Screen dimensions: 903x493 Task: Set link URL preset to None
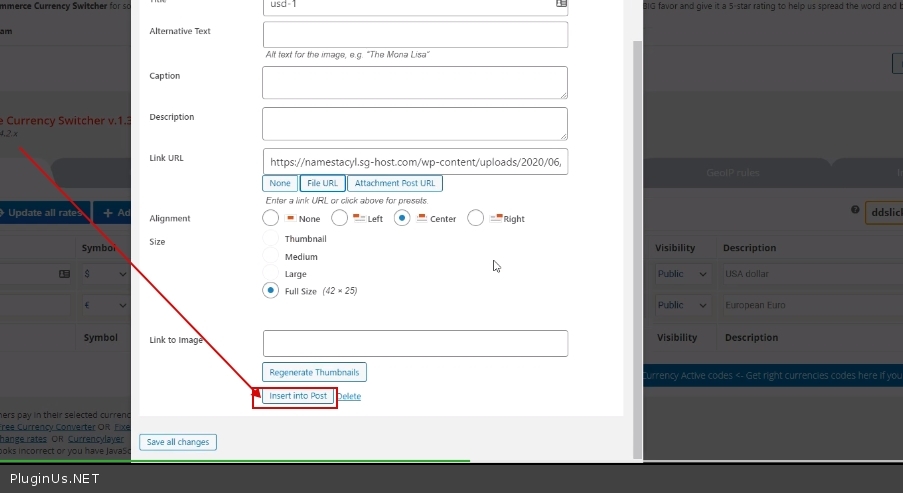[280, 183]
